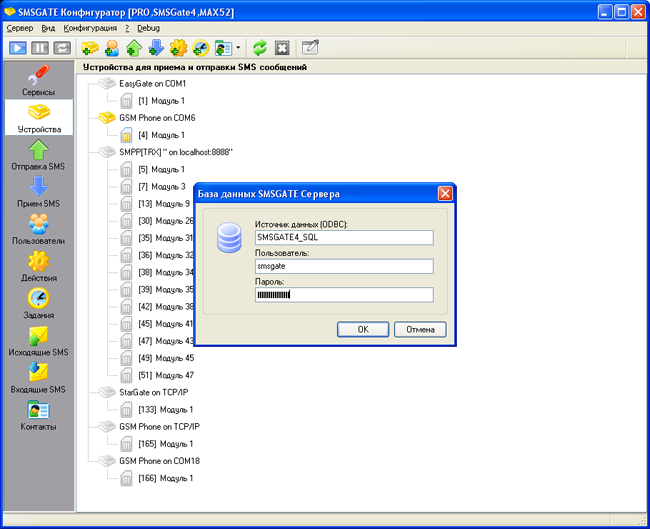Open the Сервер menu
The image size is (650, 529).
(x=20, y=28)
